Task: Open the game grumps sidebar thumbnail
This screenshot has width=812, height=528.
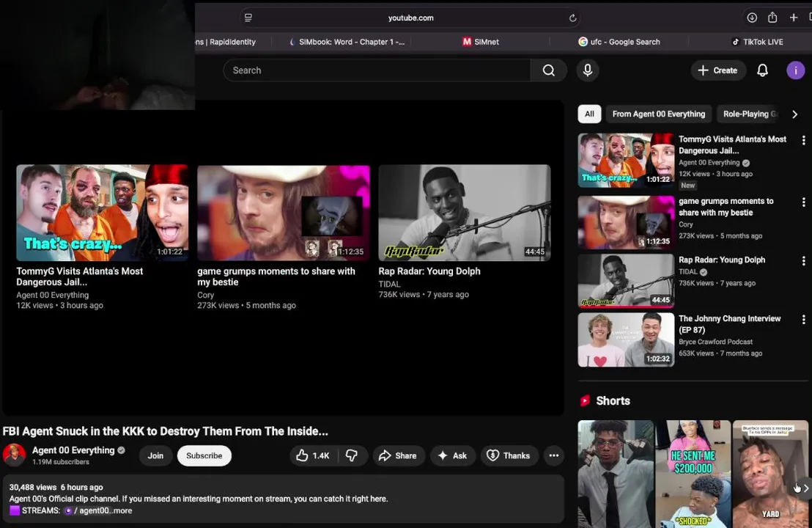Action: coord(626,222)
